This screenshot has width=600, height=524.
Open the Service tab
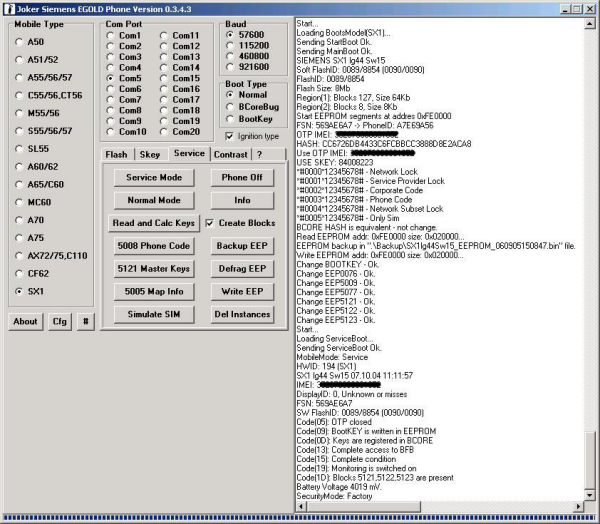pyautogui.click(x=189, y=153)
